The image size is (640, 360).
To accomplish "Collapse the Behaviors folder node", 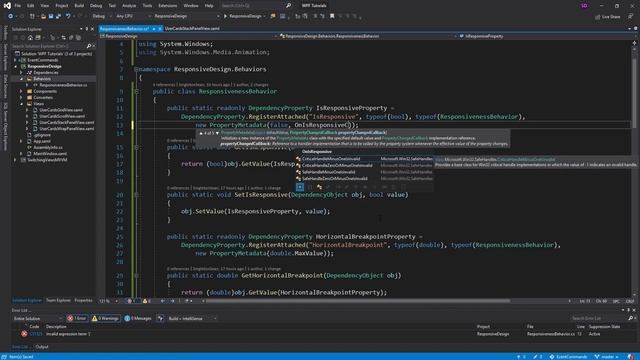I will 22,79.
